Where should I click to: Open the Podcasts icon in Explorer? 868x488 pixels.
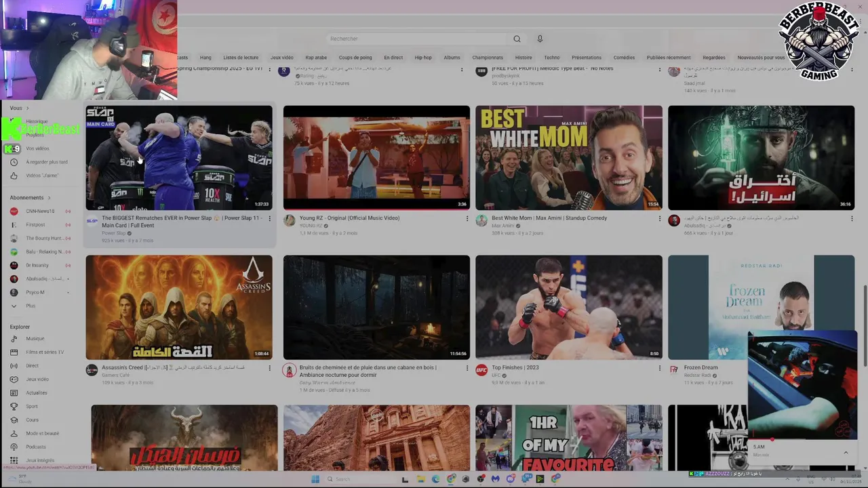14,447
